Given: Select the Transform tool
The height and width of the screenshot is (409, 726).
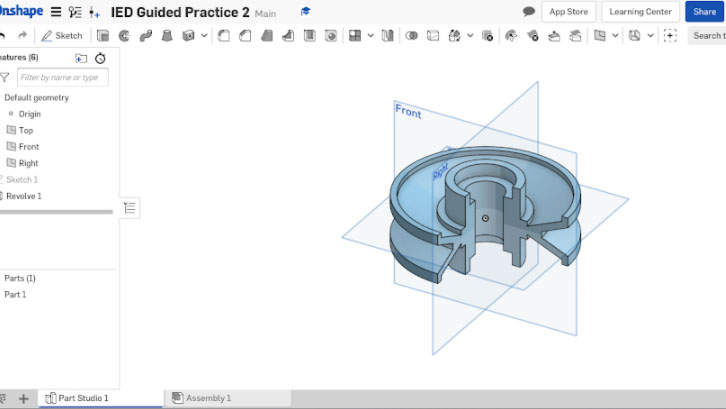Looking at the screenshot, I should 455,36.
